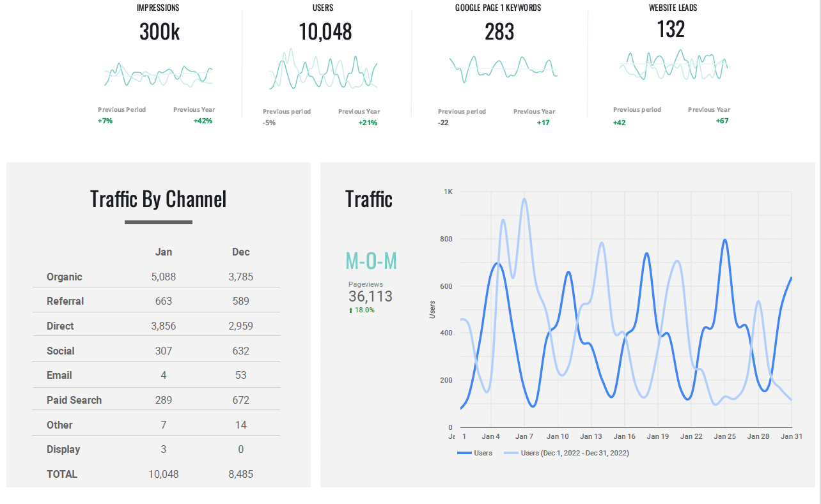This screenshot has height=504, width=821.
Task: Click the Paid Search row label
Action: (74, 400)
